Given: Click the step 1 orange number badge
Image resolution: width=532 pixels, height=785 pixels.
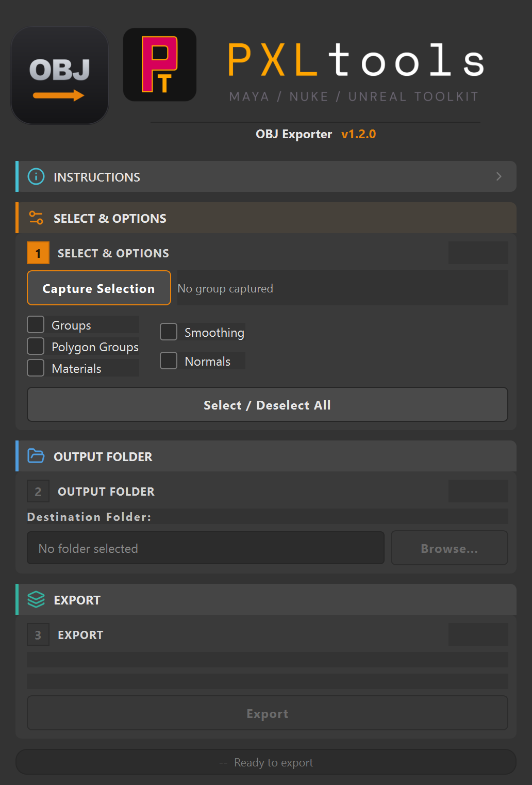Looking at the screenshot, I should (38, 253).
